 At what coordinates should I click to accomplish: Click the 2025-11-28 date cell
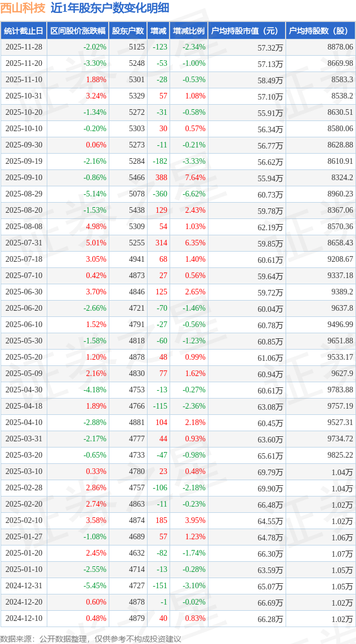pyautogui.click(x=24, y=47)
